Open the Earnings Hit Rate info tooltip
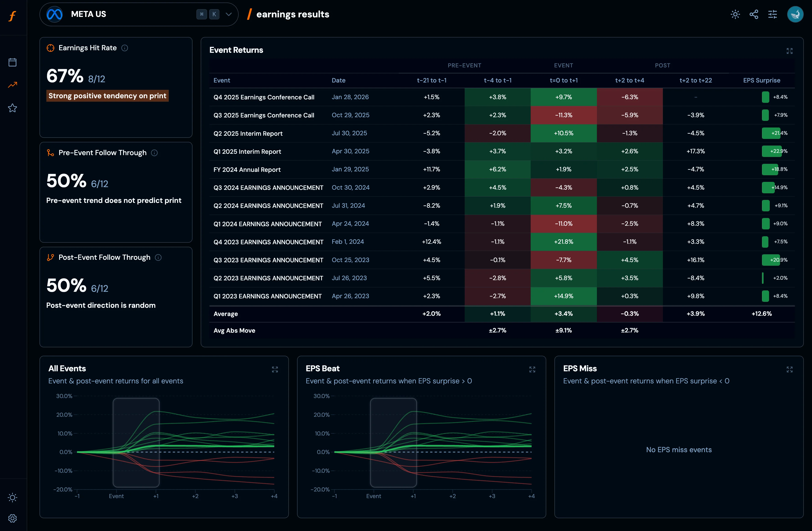This screenshot has height=531, width=812. 124,48
